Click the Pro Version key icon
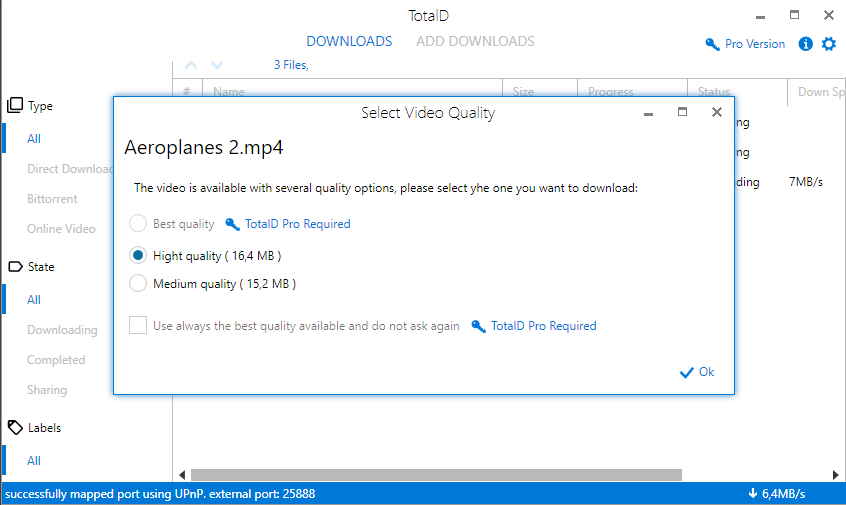This screenshot has height=505, width=846. click(712, 44)
